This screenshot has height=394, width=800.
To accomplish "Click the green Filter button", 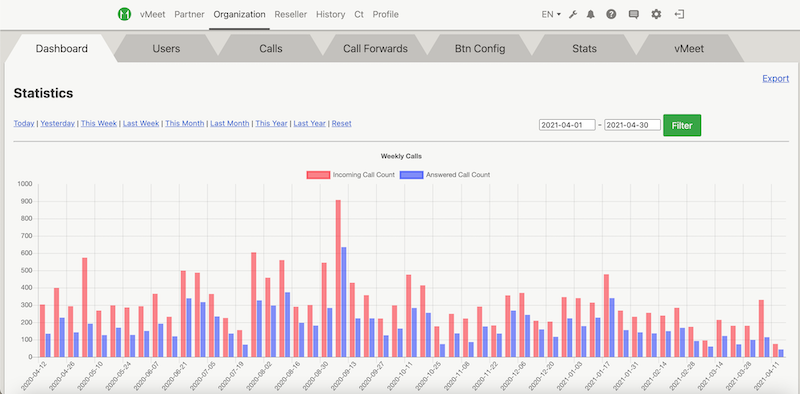I will 682,125.
